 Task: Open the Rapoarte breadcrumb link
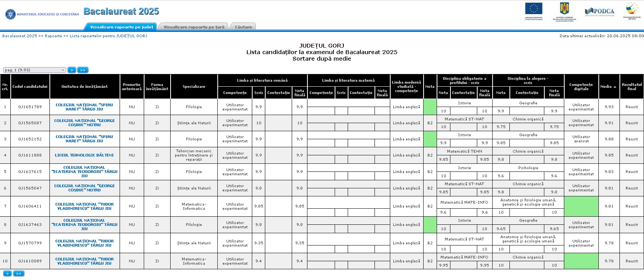point(53,36)
